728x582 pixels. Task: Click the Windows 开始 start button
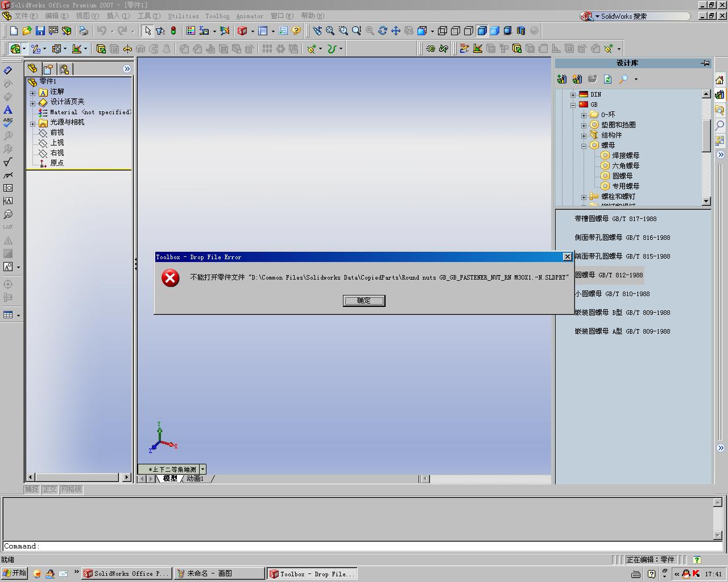[x=14, y=573]
